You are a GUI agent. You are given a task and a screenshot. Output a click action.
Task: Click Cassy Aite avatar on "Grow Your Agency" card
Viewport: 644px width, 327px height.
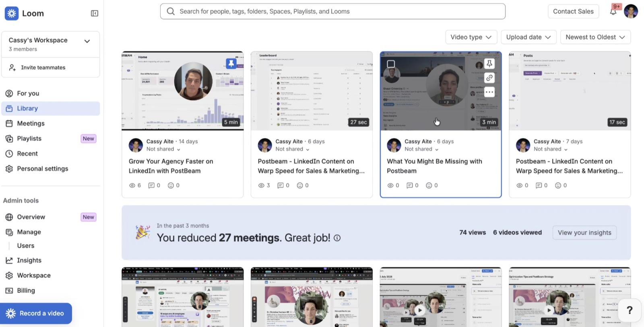[x=136, y=145]
